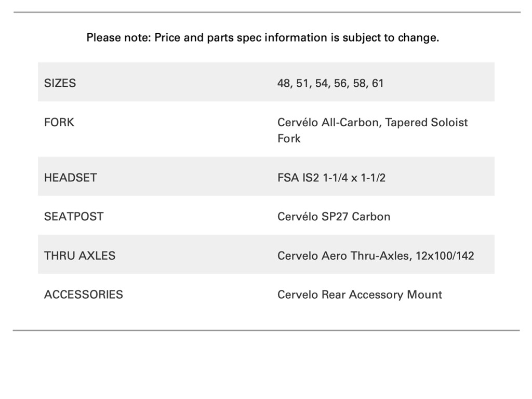Screen dimensions: 532x399
Task: Select the SIZES row label
Action: tap(60, 83)
